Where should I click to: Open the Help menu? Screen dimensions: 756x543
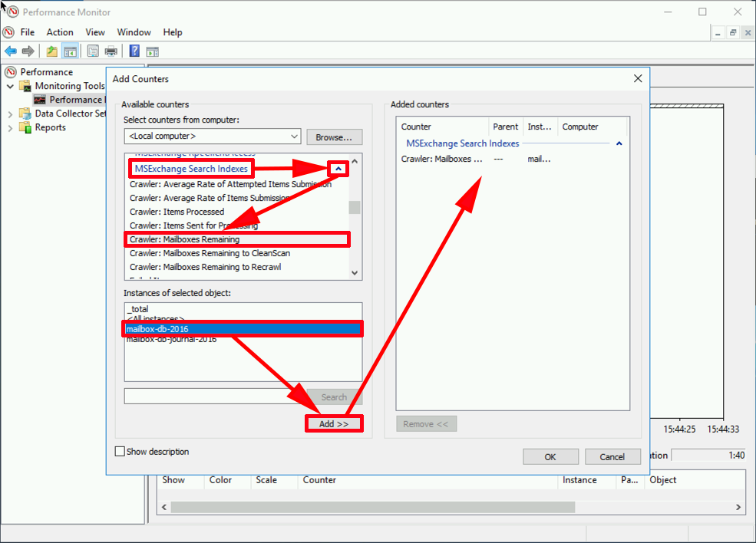[173, 32]
